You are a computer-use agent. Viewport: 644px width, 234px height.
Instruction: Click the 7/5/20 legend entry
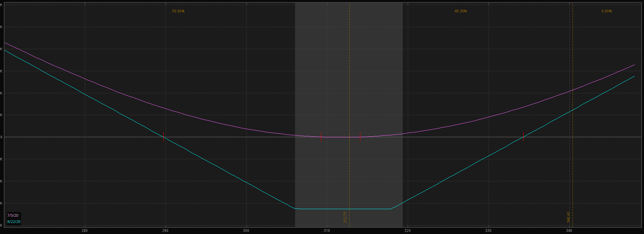[x=13, y=215]
